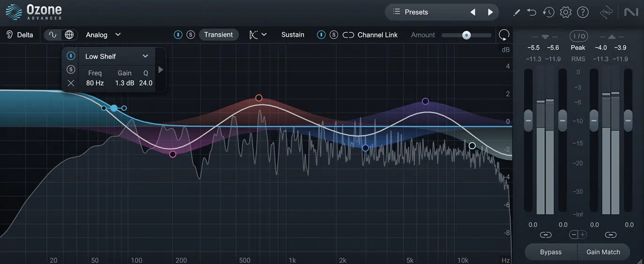Click the iZotope scribble logo icon
The width and height of the screenshot is (644, 264).
click(x=607, y=12)
